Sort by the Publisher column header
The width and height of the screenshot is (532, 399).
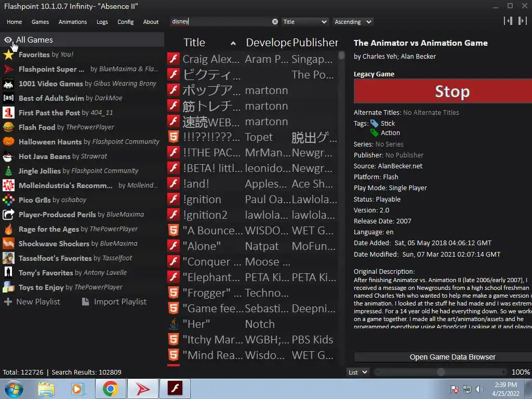tap(315, 43)
